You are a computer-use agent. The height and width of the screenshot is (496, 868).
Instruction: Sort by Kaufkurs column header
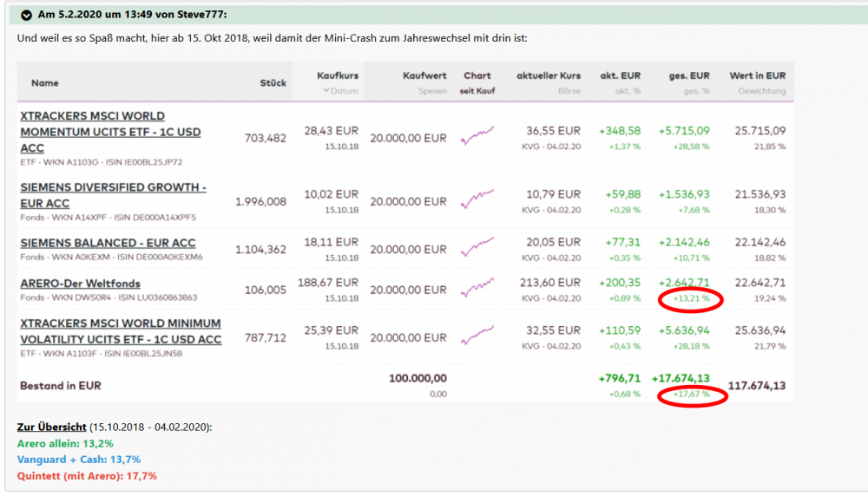[x=338, y=75]
